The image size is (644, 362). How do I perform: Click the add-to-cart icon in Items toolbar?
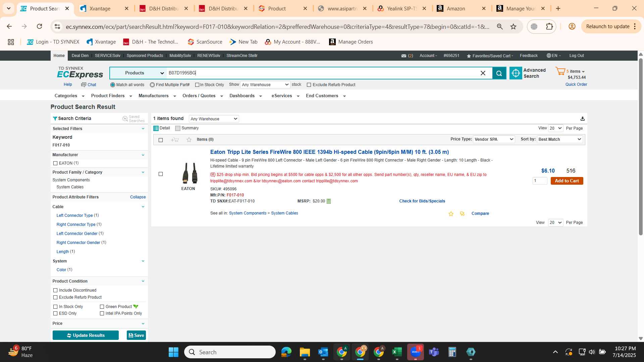(x=175, y=140)
